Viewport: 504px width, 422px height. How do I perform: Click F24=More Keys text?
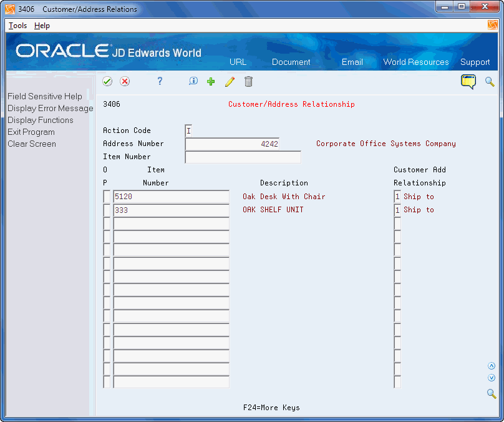pos(271,408)
